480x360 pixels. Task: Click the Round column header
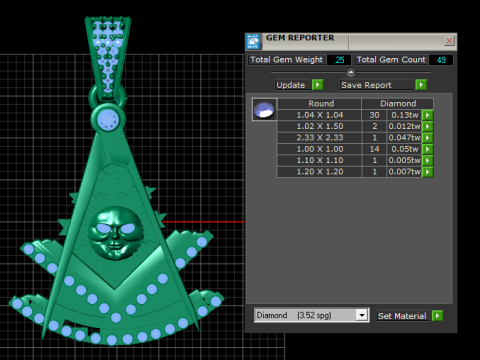[x=319, y=104]
